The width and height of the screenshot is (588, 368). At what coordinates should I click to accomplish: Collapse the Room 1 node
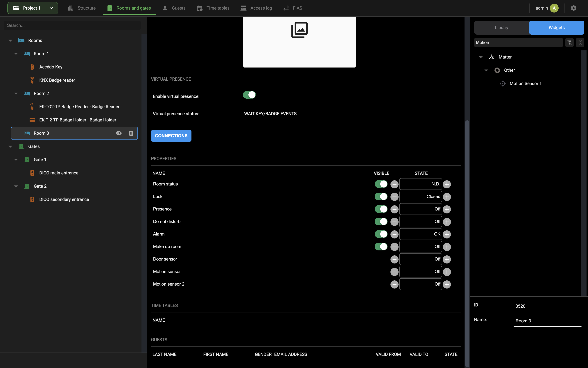pyautogui.click(x=16, y=54)
